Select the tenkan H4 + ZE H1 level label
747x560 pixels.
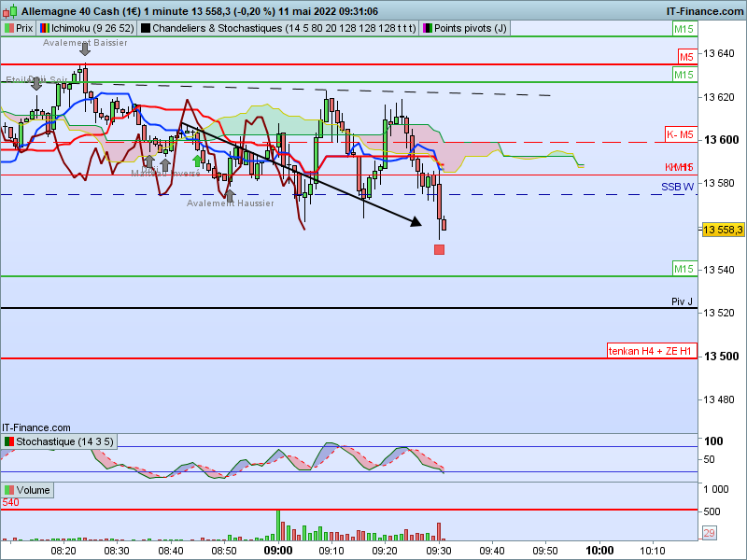coord(650,351)
